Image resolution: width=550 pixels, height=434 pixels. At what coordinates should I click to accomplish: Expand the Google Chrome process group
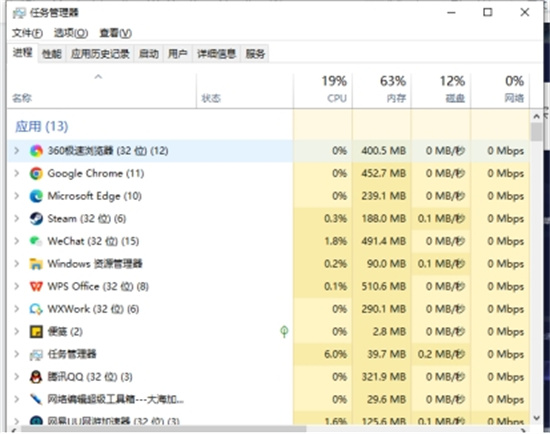tap(16, 173)
